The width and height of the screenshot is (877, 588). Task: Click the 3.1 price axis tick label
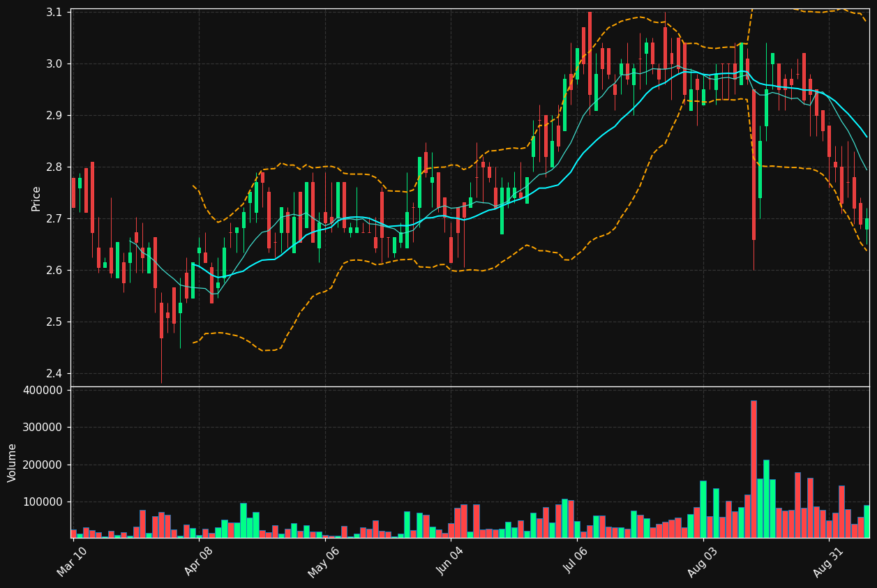55,13
